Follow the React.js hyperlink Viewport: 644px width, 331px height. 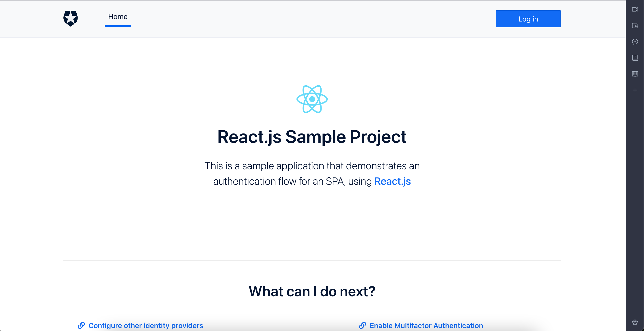393,181
